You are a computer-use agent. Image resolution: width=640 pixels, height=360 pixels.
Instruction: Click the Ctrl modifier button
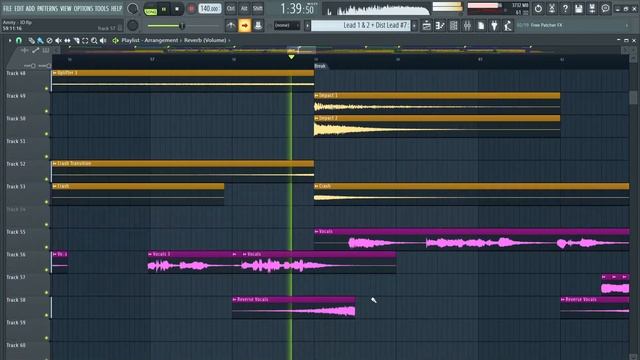tap(231, 9)
